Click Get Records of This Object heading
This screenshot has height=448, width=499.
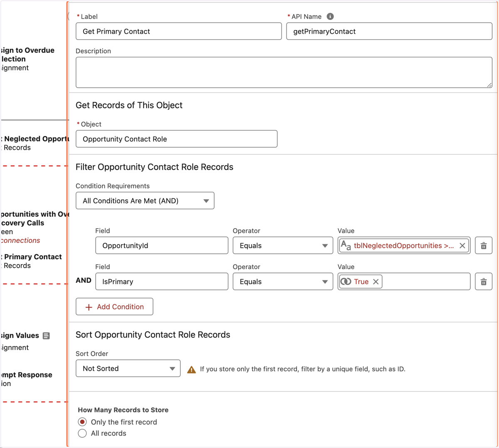pos(129,105)
